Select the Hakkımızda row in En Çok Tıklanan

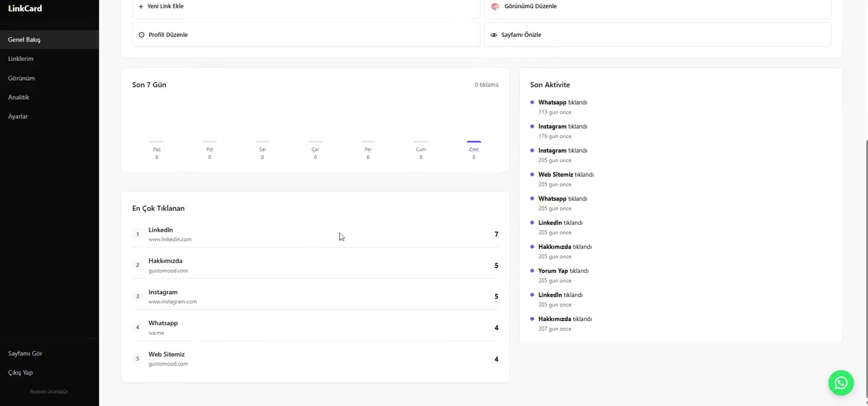click(315, 266)
